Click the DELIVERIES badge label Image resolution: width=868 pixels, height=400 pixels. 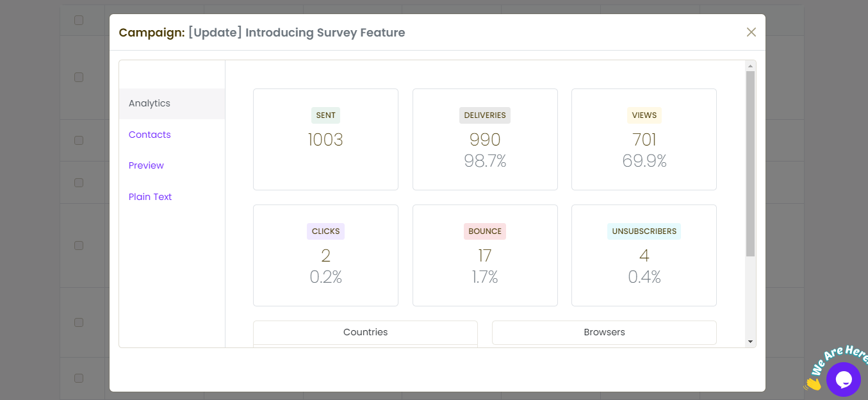tap(485, 115)
